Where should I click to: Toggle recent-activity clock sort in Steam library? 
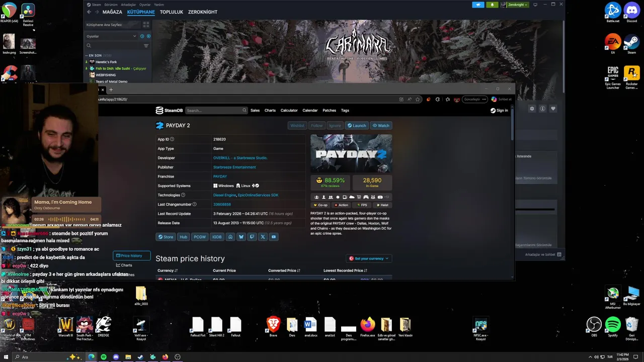(x=142, y=36)
